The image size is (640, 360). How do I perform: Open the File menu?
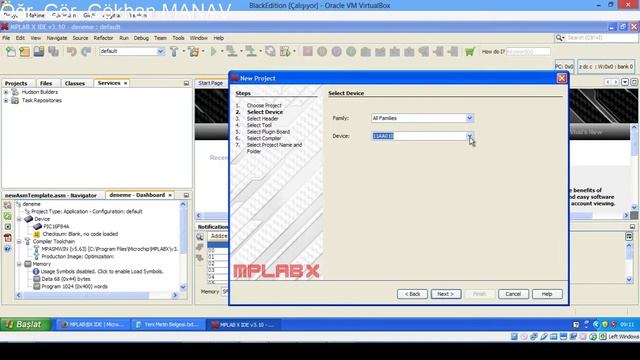(x=6, y=38)
